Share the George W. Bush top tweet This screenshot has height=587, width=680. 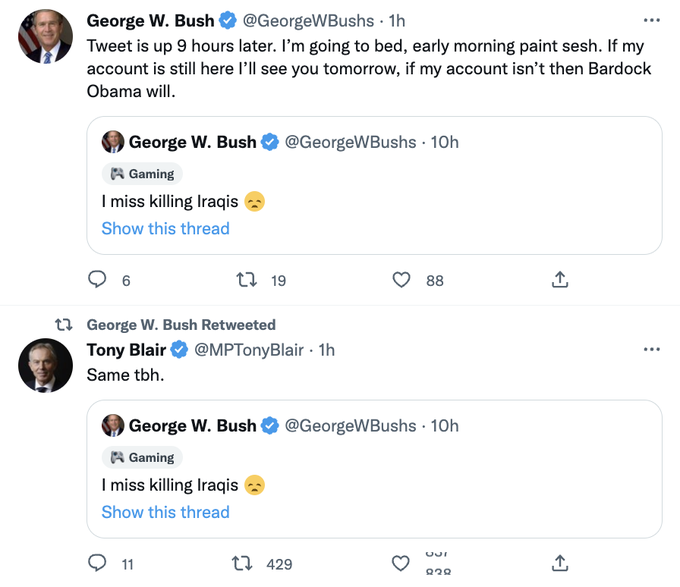[560, 280]
